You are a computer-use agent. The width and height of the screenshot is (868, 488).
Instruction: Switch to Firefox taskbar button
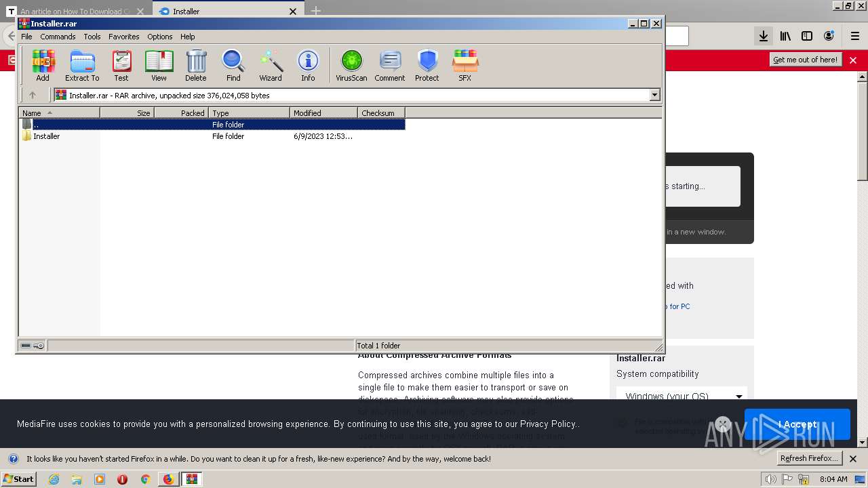click(x=168, y=479)
